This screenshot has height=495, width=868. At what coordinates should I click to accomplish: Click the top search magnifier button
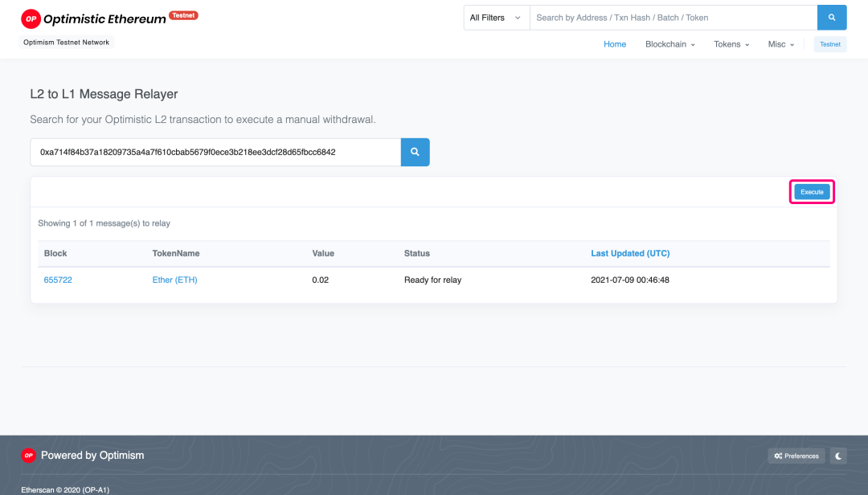832,18
